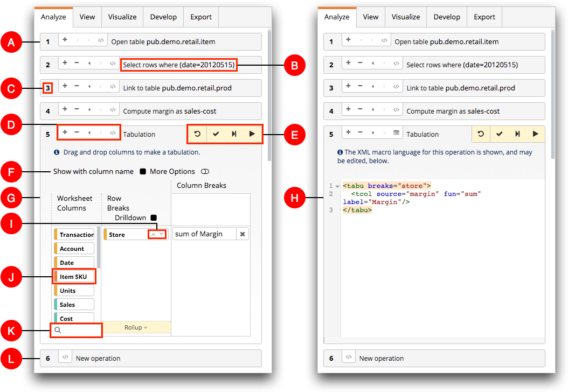Click the form view icon in right Tabulation row
This screenshot has height=392, width=568.
(396, 132)
